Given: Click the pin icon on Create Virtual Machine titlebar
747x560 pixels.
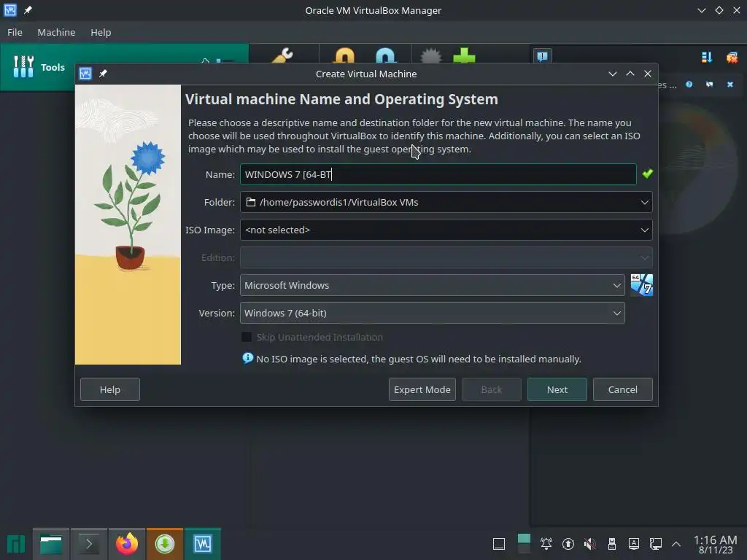Looking at the screenshot, I should click(103, 74).
